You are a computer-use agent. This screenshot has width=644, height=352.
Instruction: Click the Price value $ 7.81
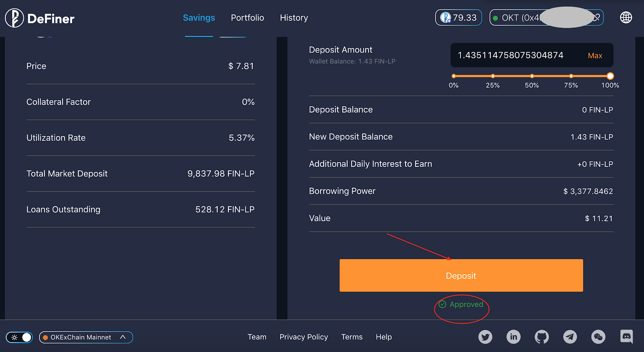pos(241,66)
